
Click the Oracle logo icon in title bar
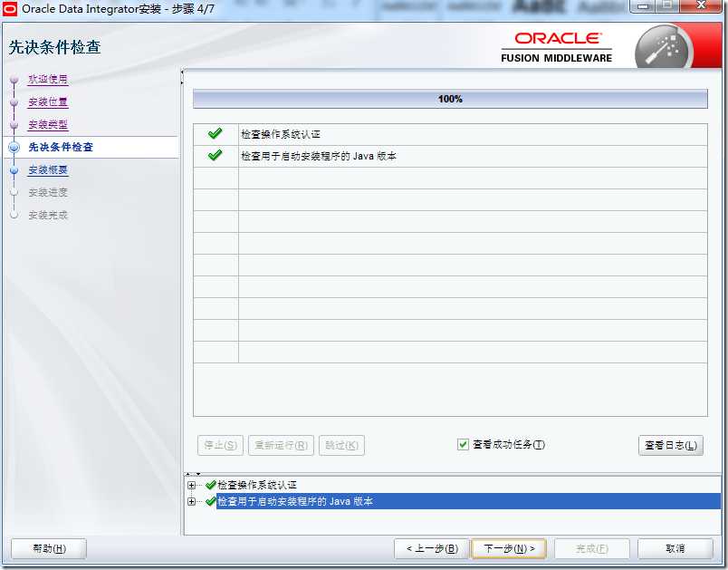10,8
